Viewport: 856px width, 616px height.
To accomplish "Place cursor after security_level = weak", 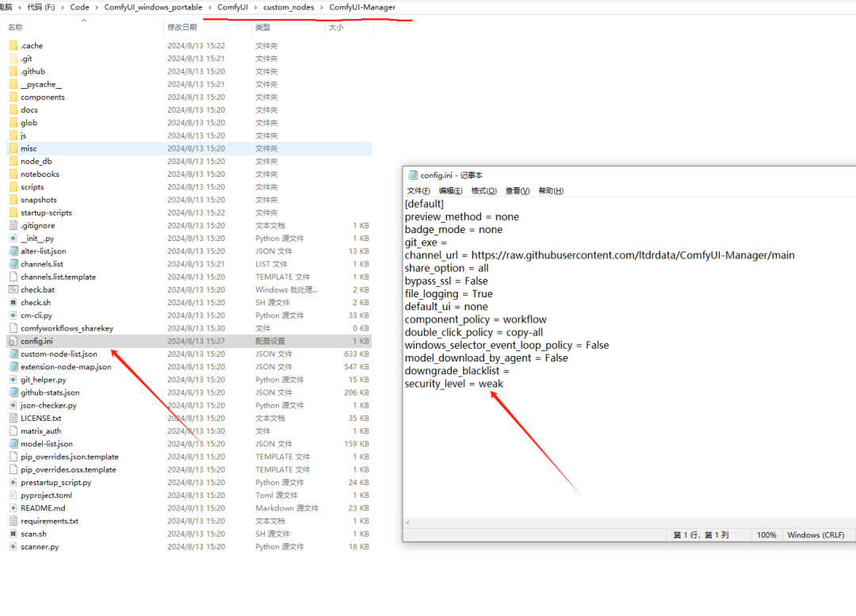I will point(504,384).
